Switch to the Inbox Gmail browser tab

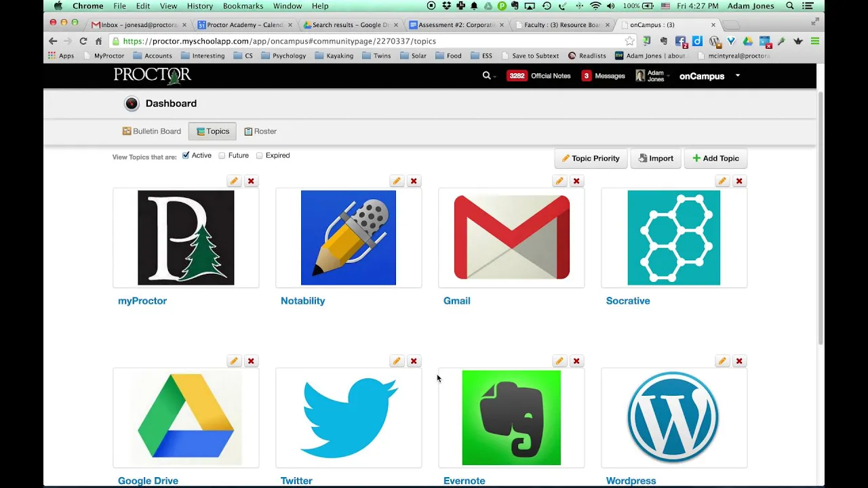[139, 24]
